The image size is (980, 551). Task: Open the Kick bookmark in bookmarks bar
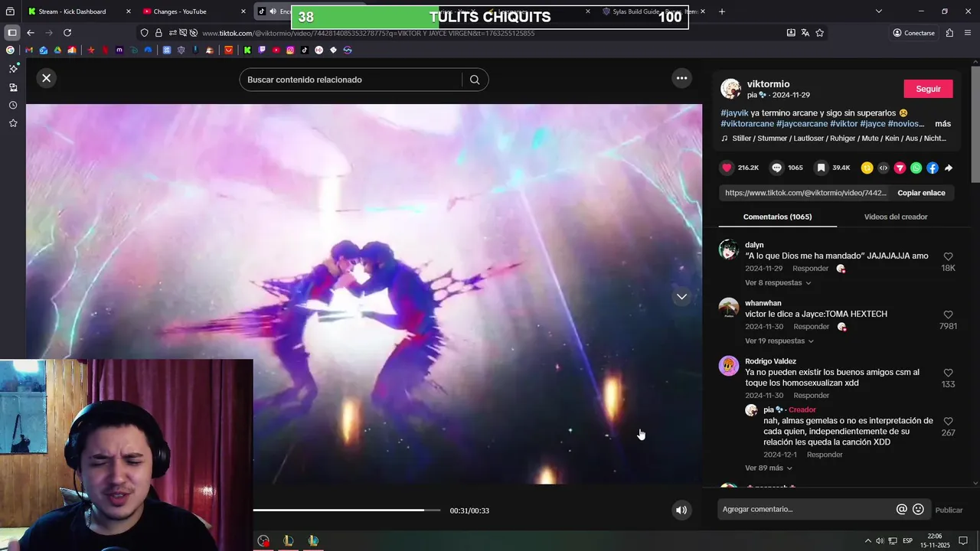coord(247,50)
